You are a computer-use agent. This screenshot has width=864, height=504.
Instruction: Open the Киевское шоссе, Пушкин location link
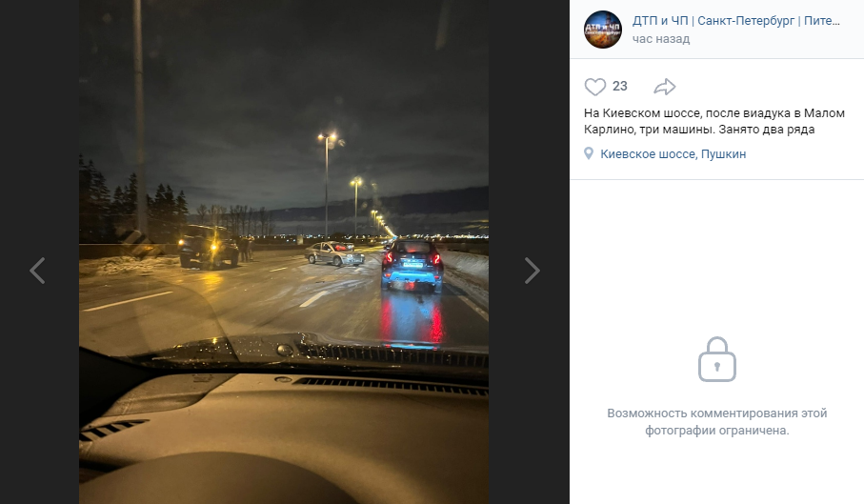point(673,154)
